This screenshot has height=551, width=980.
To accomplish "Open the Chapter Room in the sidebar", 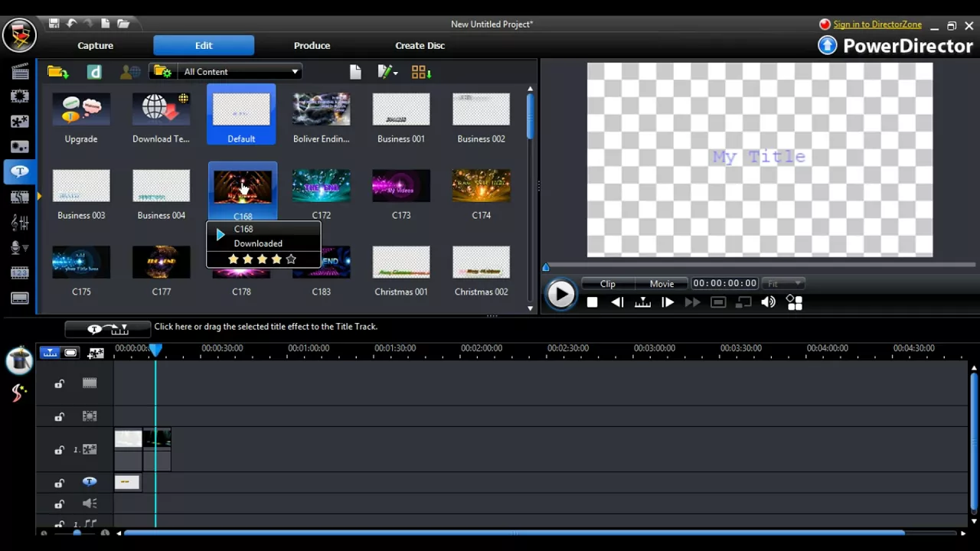I will [x=20, y=273].
